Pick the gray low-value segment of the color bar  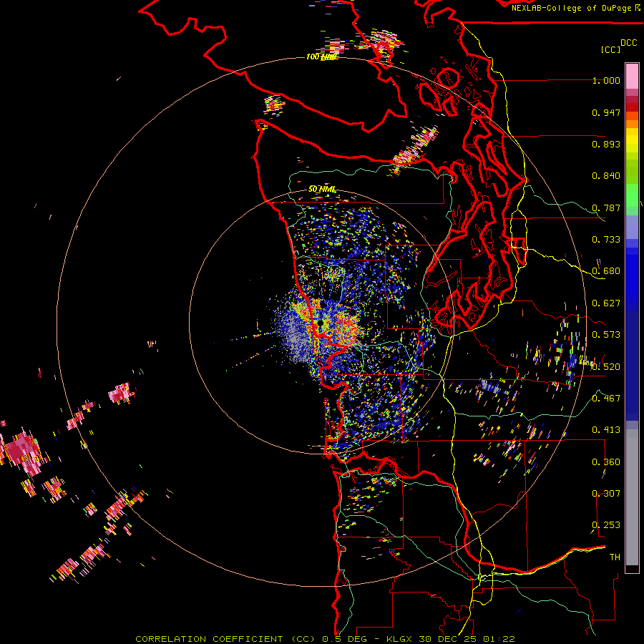click(x=632, y=497)
